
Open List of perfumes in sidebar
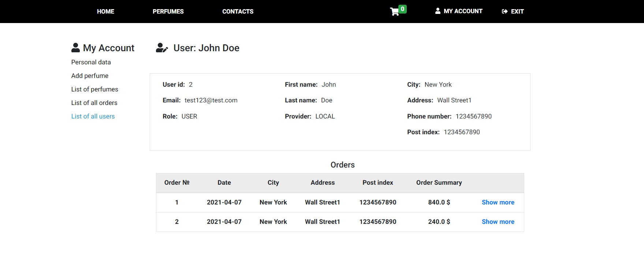94,89
